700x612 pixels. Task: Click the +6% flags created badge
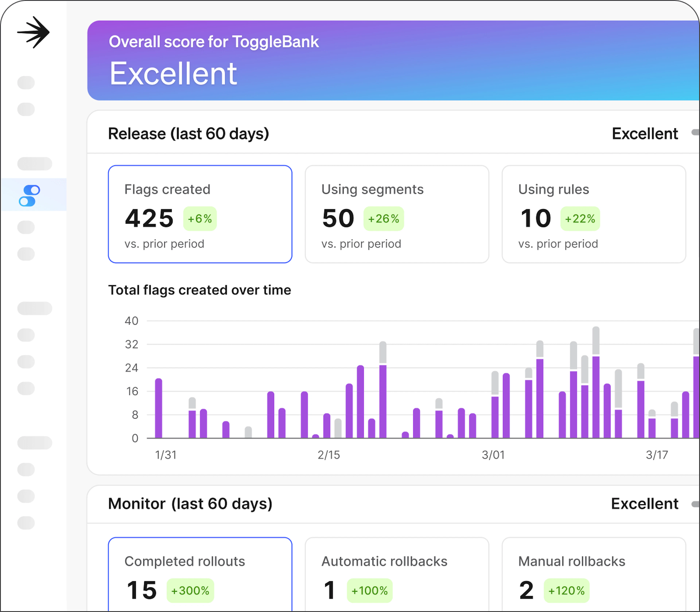coord(200,219)
